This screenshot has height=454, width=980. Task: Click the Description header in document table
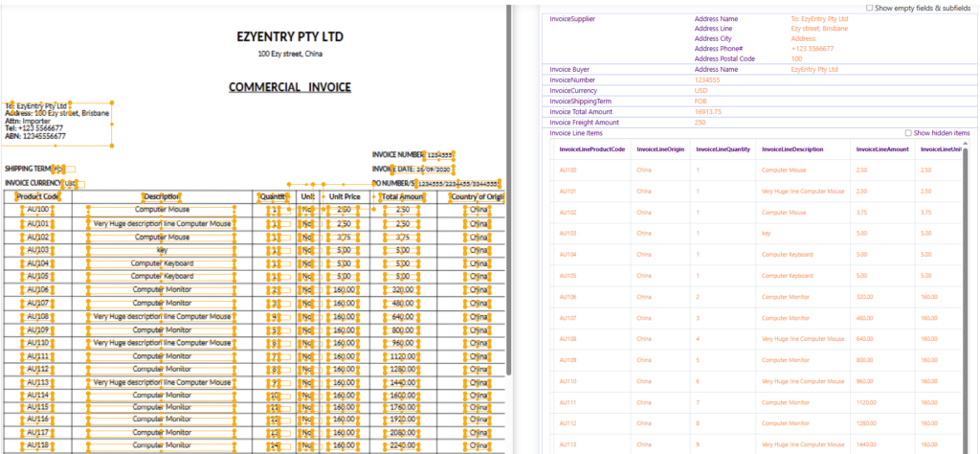pos(162,197)
